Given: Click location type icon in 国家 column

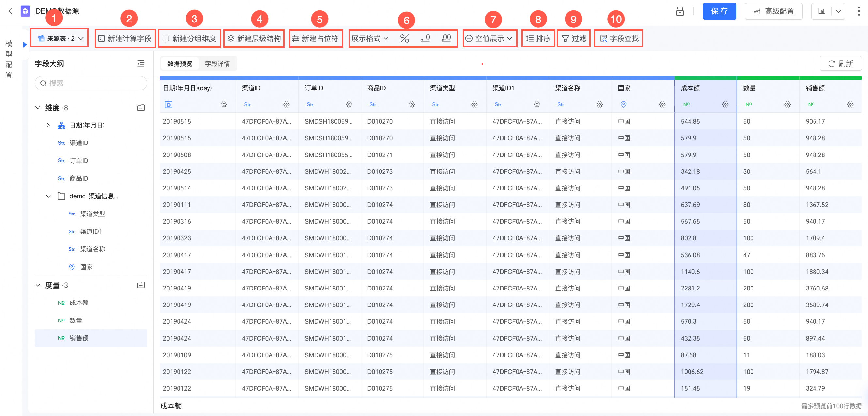Looking at the screenshot, I should 623,104.
